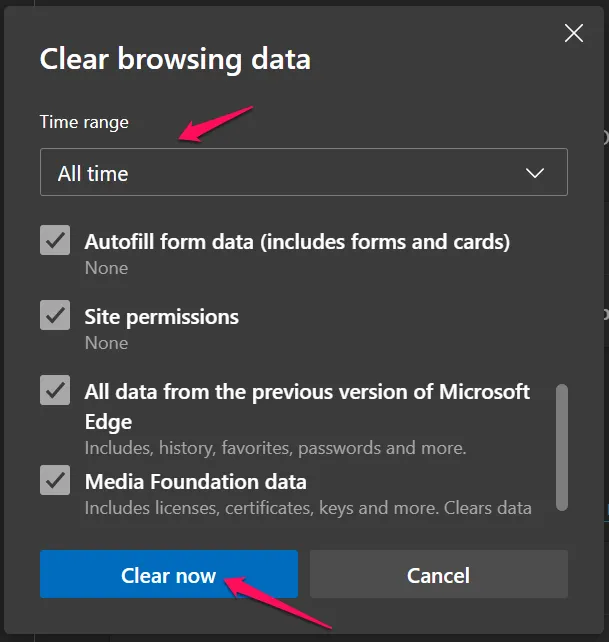Click the 'Site permissions' label text
This screenshot has width=609, height=642.
(x=161, y=317)
